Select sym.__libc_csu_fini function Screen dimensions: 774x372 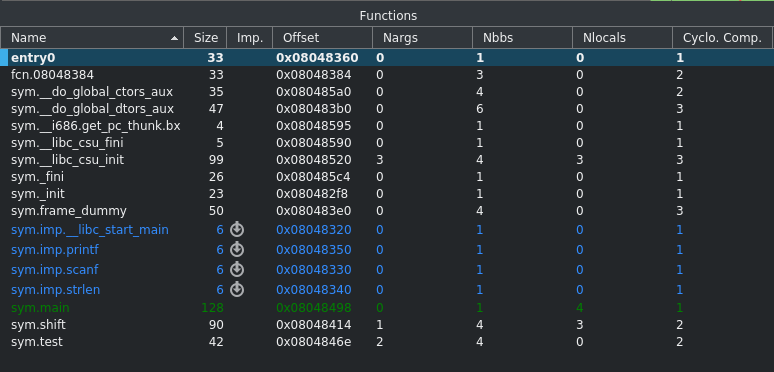(x=67, y=143)
